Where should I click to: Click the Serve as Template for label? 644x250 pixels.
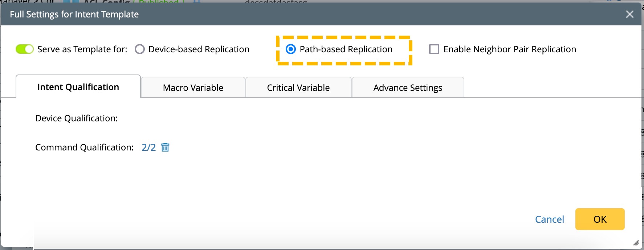[x=82, y=49]
